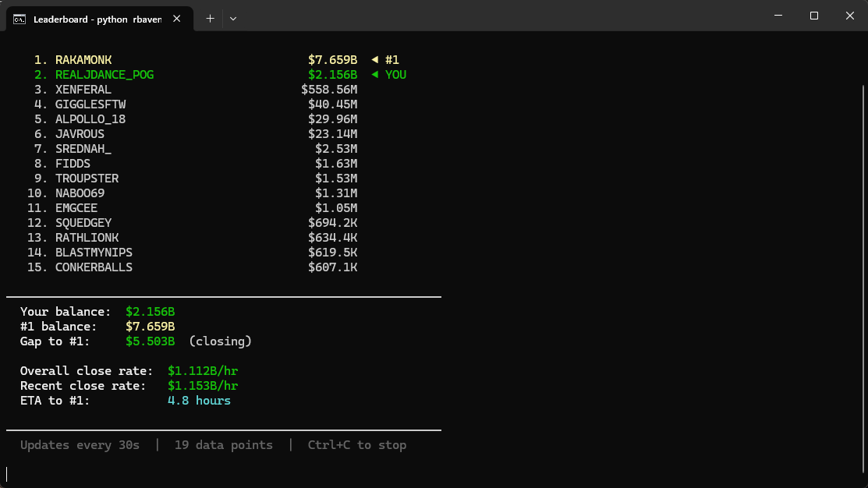Image resolution: width=868 pixels, height=488 pixels.
Task: Click the $607.1K balance value
Action: click(x=333, y=267)
